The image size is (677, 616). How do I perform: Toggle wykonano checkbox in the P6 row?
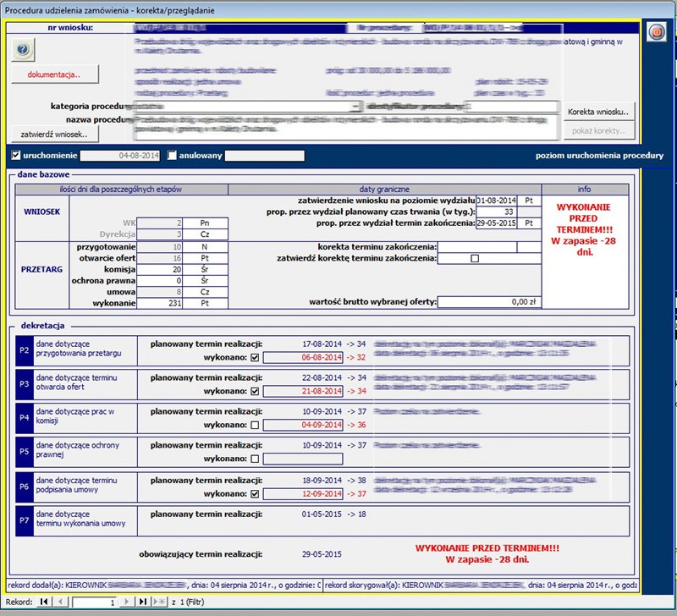pos(255,494)
